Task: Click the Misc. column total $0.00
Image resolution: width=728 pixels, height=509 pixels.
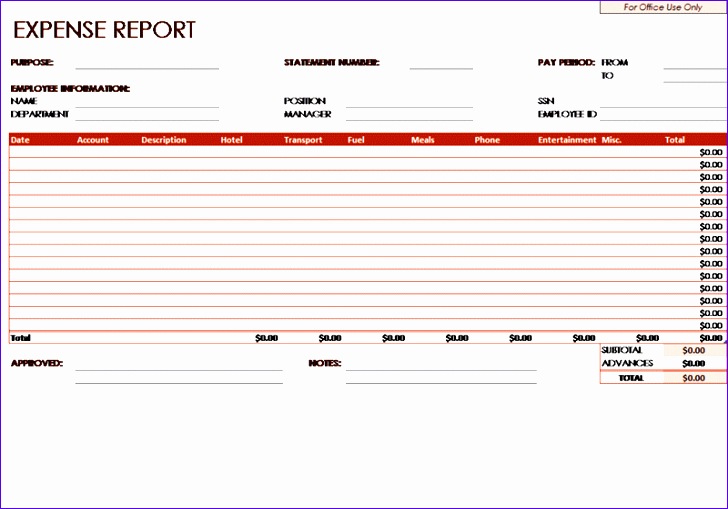Action: tap(648, 338)
